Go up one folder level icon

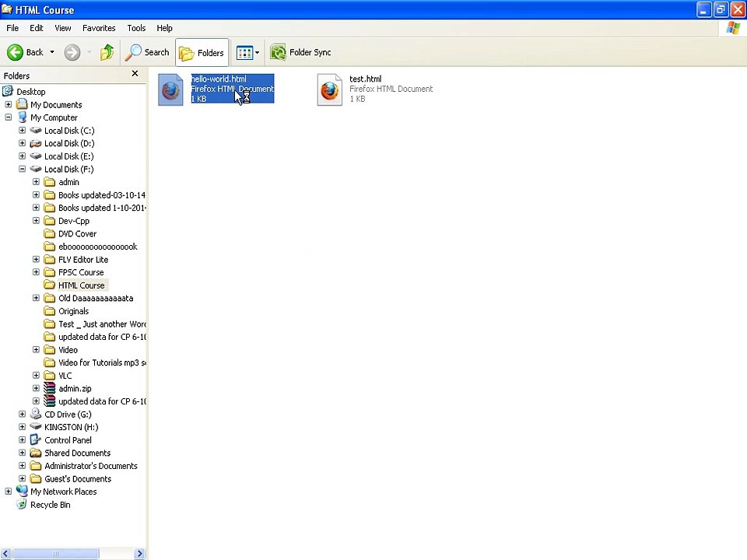tap(107, 52)
